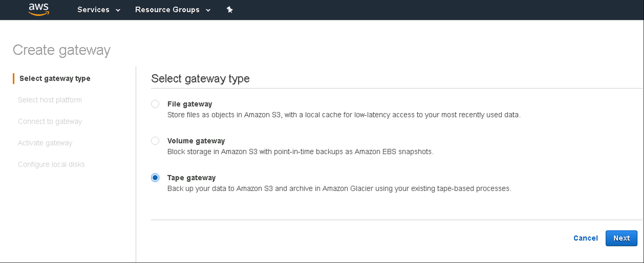This screenshot has width=644, height=263.
Task: Expand the chevron next to Services
Action: 118,10
